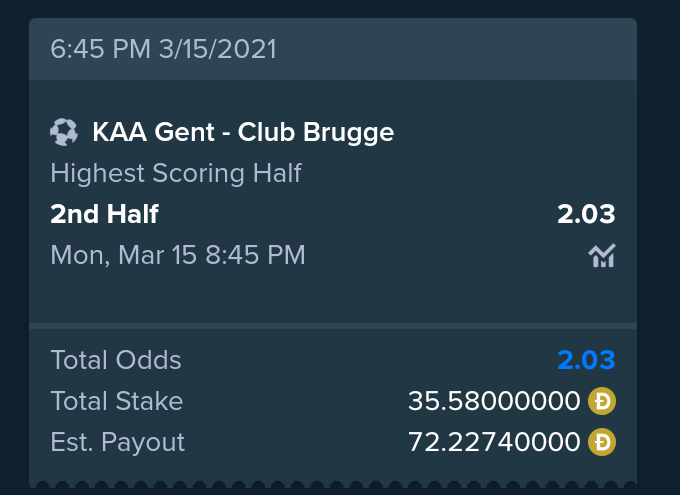
Task: Click the bet slip header bar
Action: click(333, 49)
